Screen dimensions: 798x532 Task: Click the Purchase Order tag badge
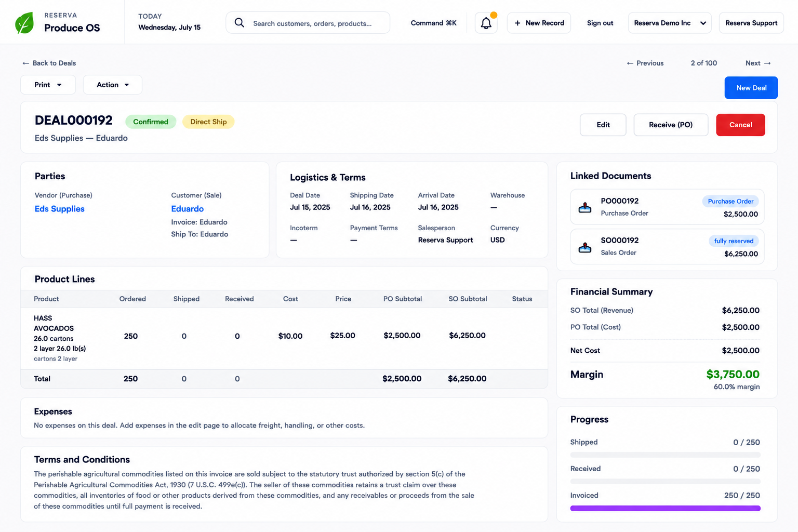click(x=730, y=201)
